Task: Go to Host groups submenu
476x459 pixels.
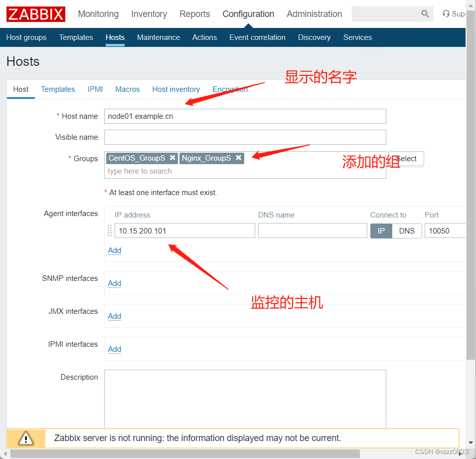Action: pos(26,37)
